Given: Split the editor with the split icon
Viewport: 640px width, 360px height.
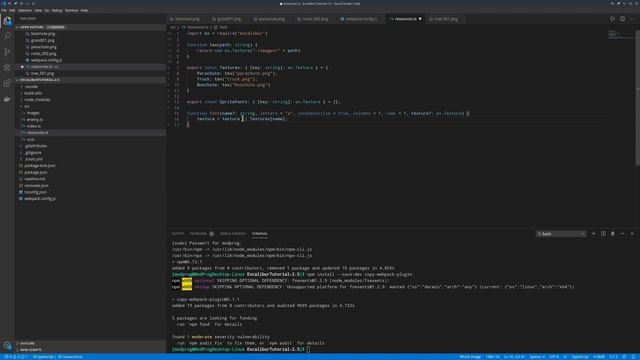Looking at the screenshot, I should pos(622,19).
